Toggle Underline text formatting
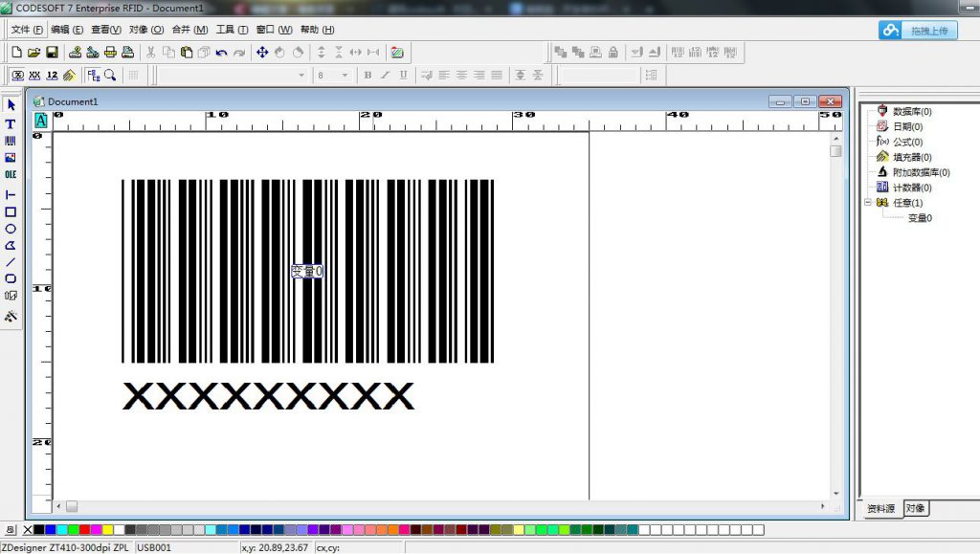Image resolution: width=980 pixels, height=554 pixels. click(403, 75)
